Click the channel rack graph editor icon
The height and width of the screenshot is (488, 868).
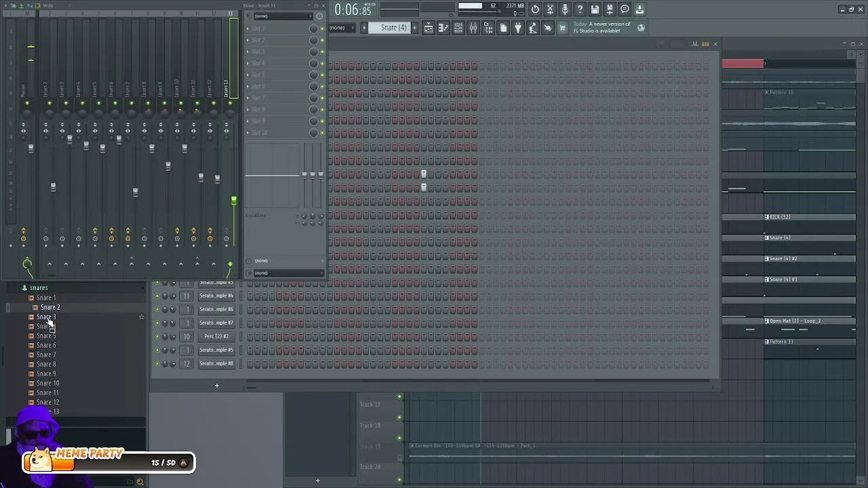point(695,44)
